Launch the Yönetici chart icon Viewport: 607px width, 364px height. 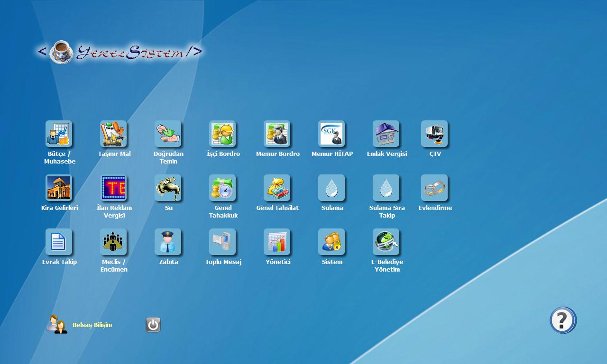click(277, 242)
